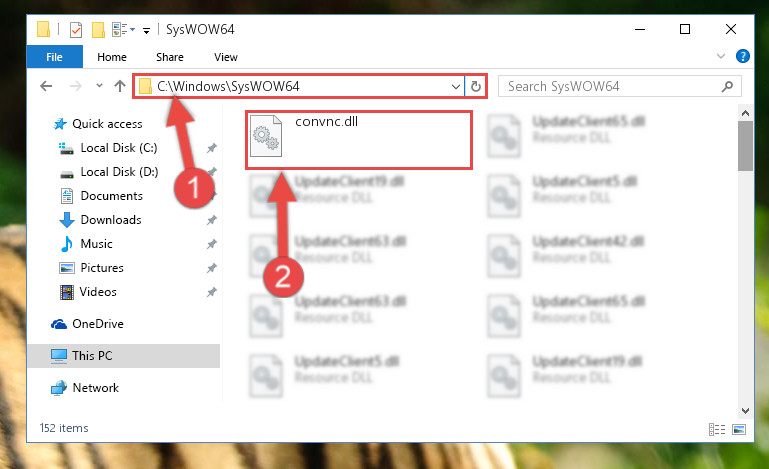Switch to Details view icon

717,429
